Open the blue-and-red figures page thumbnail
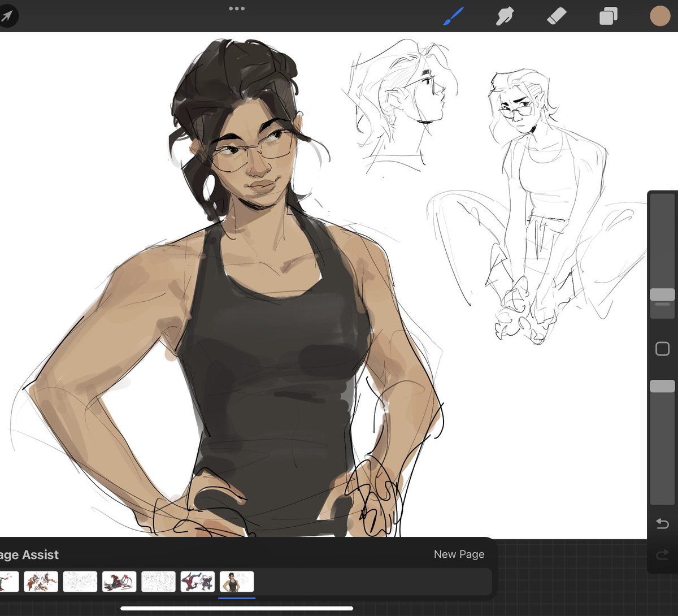Image resolution: width=678 pixels, height=616 pixels. click(198, 582)
